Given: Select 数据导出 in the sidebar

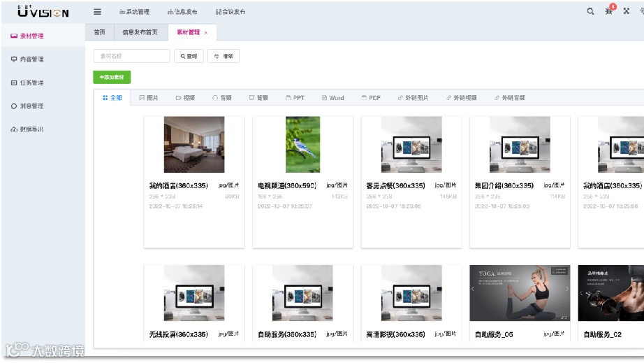Looking at the screenshot, I should point(43,129).
